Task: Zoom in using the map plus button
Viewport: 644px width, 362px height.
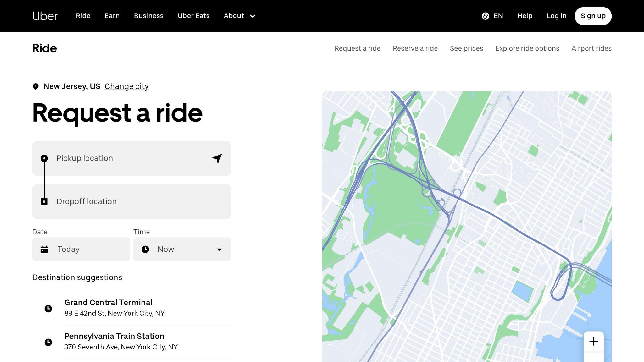Action: [594, 341]
